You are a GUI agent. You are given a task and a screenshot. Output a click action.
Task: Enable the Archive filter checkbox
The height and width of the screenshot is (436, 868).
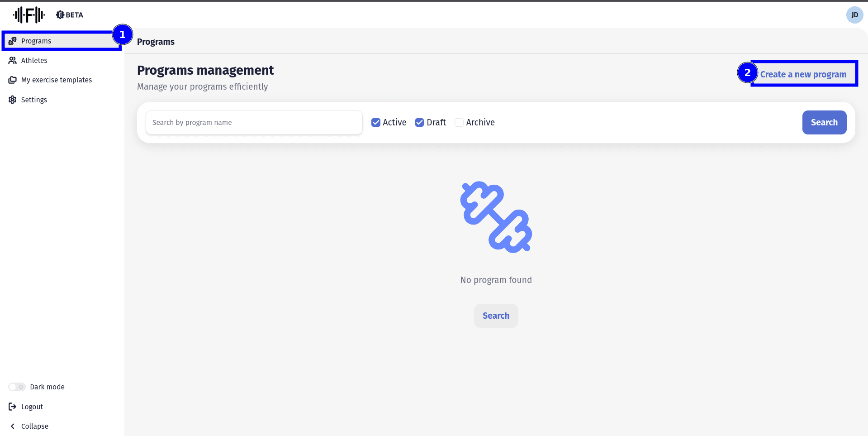click(x=459, y=122)
